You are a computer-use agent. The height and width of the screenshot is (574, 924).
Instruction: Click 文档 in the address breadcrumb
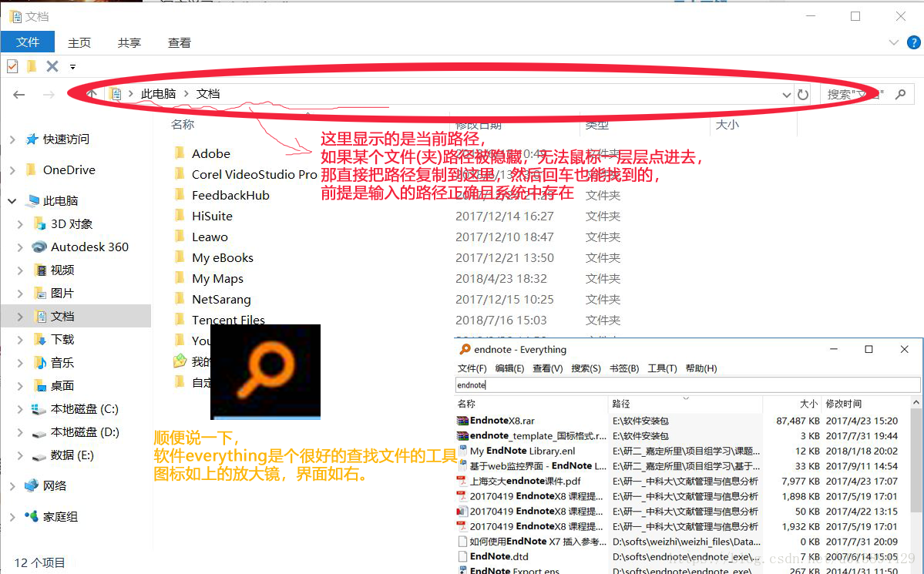(x=207, y=94)
